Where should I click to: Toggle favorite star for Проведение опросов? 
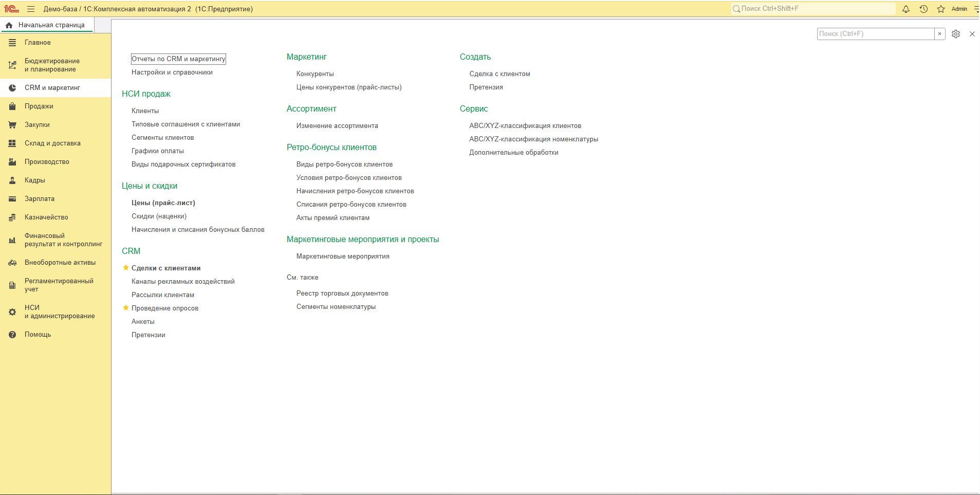pyautogui.click(x=126, y=308)
